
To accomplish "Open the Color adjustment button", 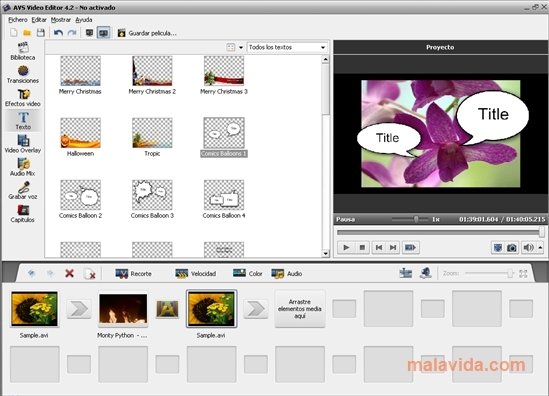I will tap(248, 274).
